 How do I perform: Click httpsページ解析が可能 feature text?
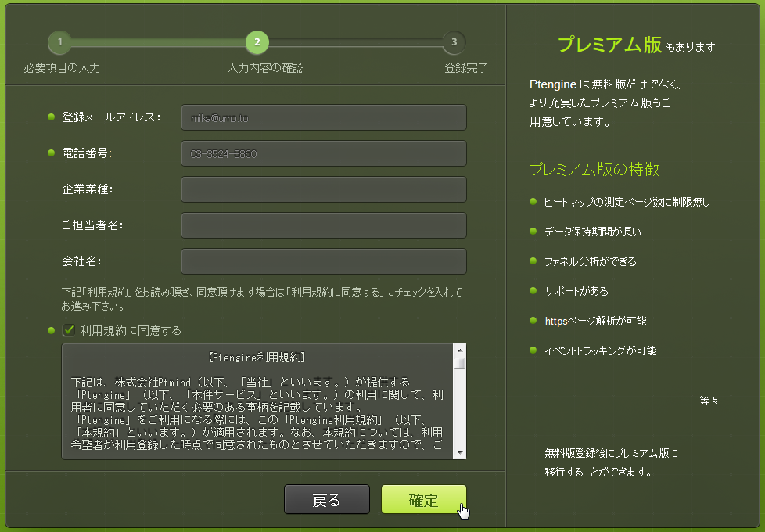click(x=595, y=321)
